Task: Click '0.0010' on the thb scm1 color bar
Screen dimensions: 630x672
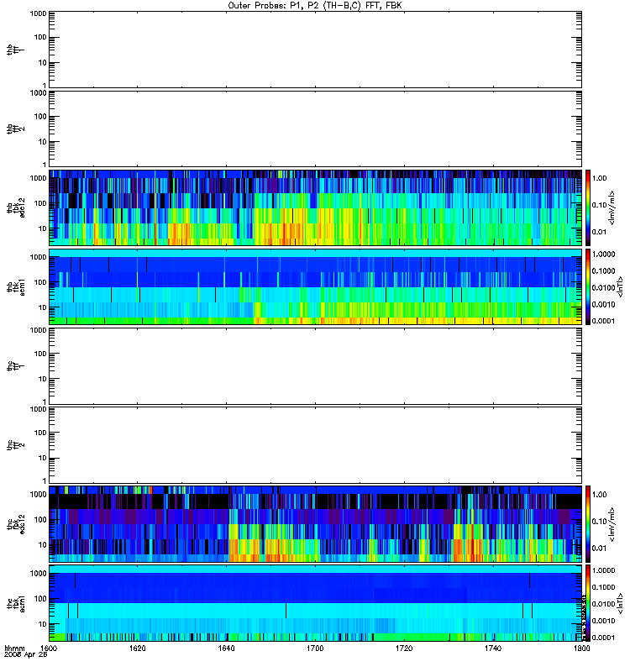Action: pos(603,304)
